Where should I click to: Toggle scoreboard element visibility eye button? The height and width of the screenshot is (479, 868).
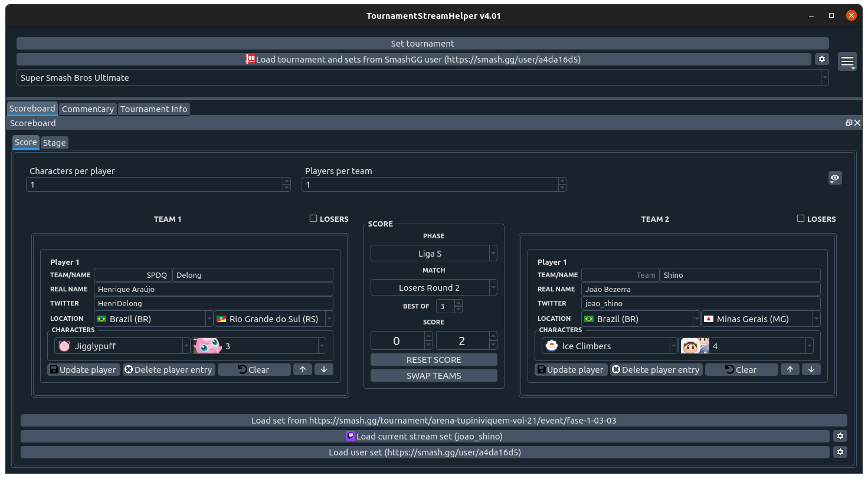(835, 178)
